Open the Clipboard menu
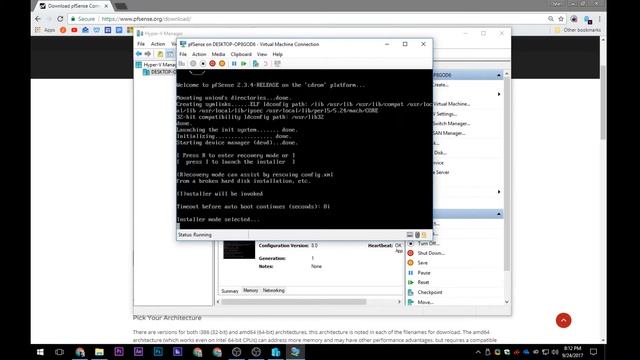This screenshot has width=640, height=360. coord(241,54)
